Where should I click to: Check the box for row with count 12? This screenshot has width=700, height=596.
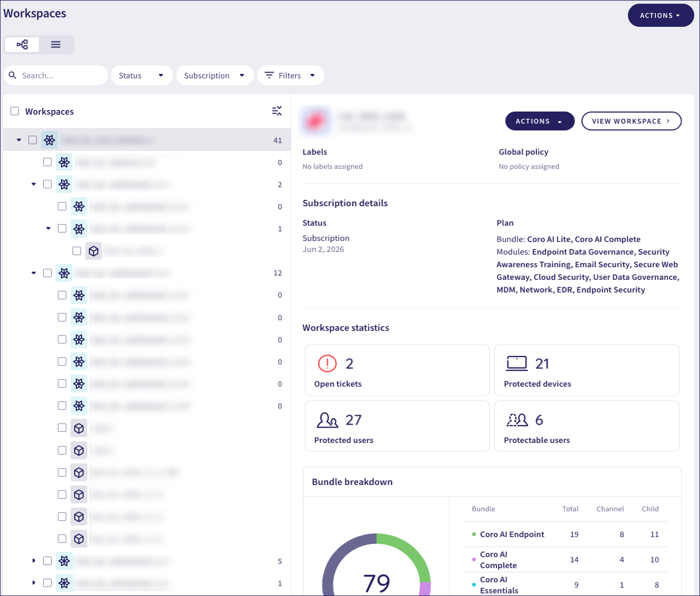pyautogui.click(x=47, y=273)
